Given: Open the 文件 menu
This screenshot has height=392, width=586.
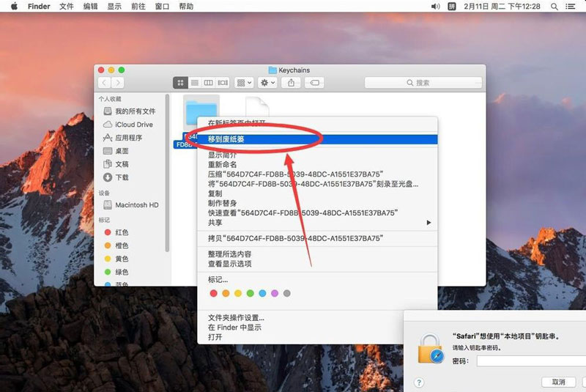Looking at the screenshot, I should (x=67, y=7).
